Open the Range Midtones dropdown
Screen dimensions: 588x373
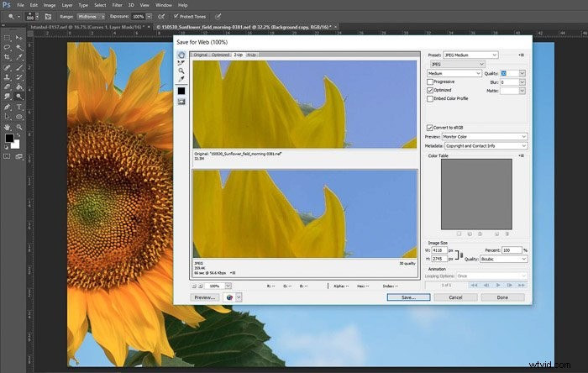(91, 17)
